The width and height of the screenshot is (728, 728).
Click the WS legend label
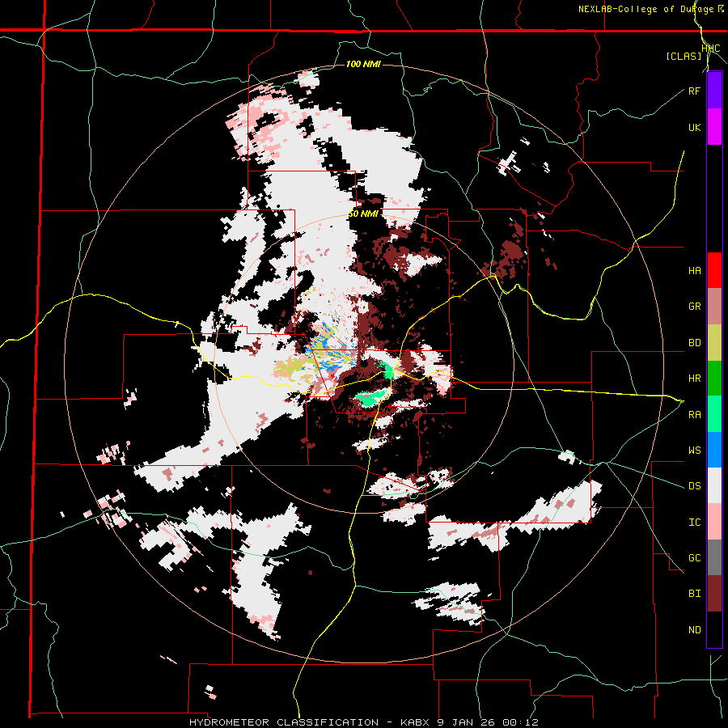coord(695,451)
